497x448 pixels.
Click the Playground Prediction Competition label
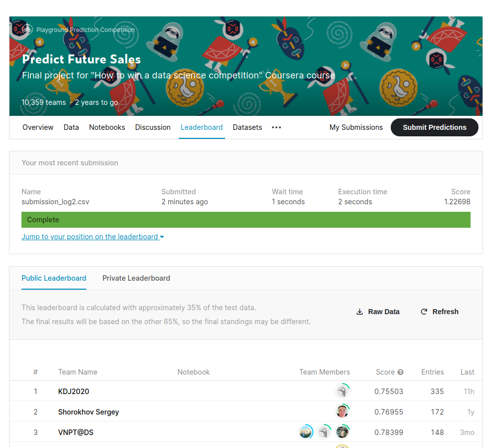(x=86, y=30)
